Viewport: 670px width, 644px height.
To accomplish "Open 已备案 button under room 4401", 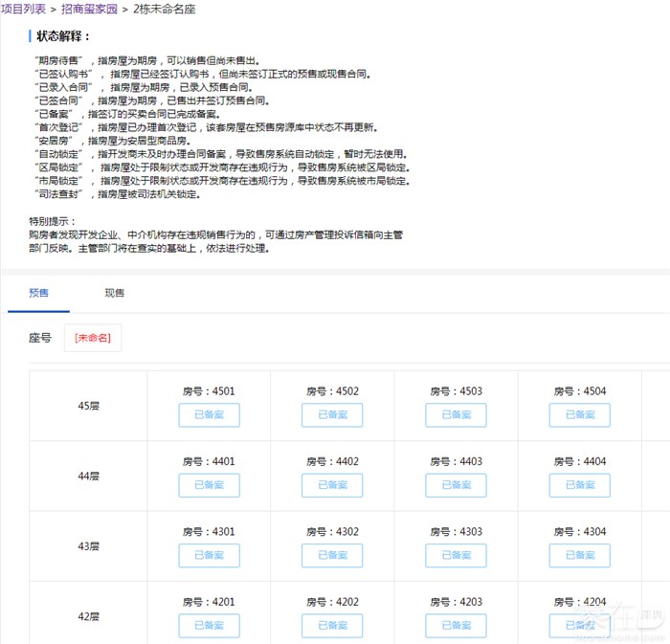I will point(209,485).
